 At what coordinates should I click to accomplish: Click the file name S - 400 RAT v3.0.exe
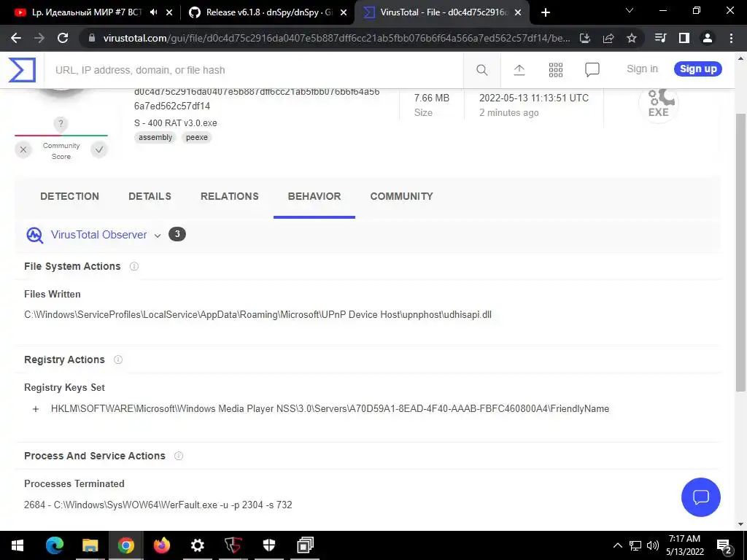(176, 122)
